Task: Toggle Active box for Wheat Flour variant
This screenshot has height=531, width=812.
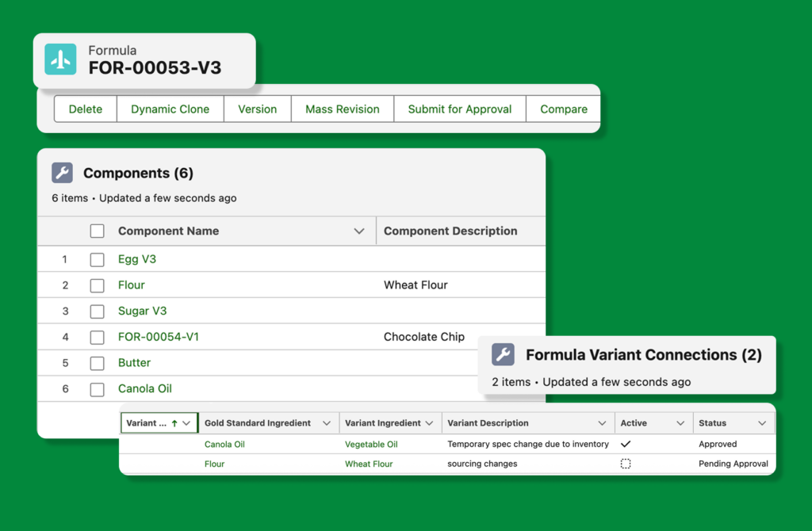Action: (626, 464)
